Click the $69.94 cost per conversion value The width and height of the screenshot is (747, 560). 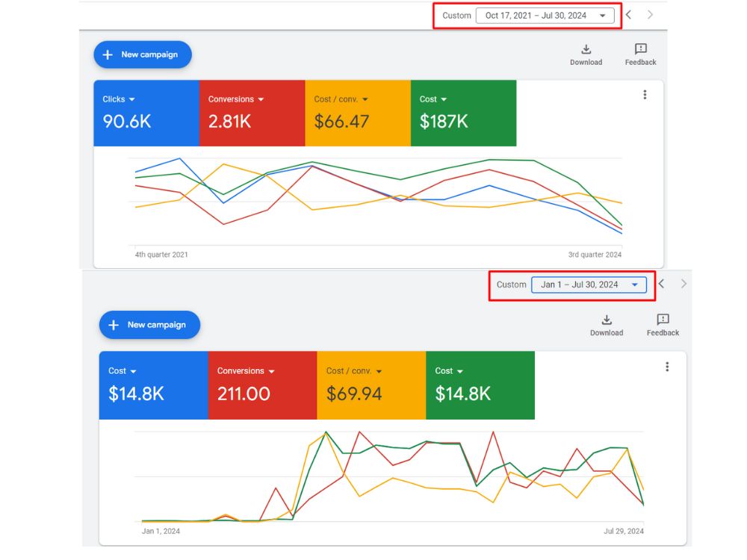[x=354, y=393]
